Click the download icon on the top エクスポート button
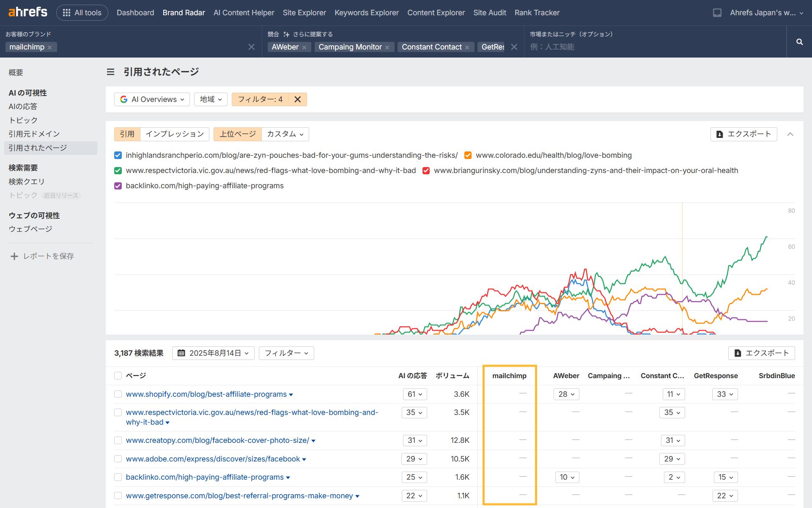This screenshot has height=508, width=812. point(719,134)
